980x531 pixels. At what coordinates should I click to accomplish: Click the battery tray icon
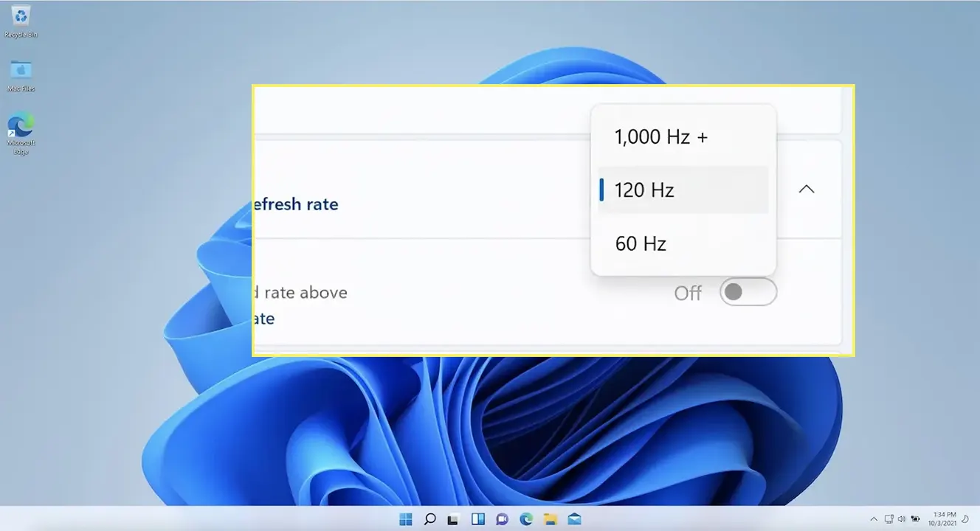pos(915,518)
